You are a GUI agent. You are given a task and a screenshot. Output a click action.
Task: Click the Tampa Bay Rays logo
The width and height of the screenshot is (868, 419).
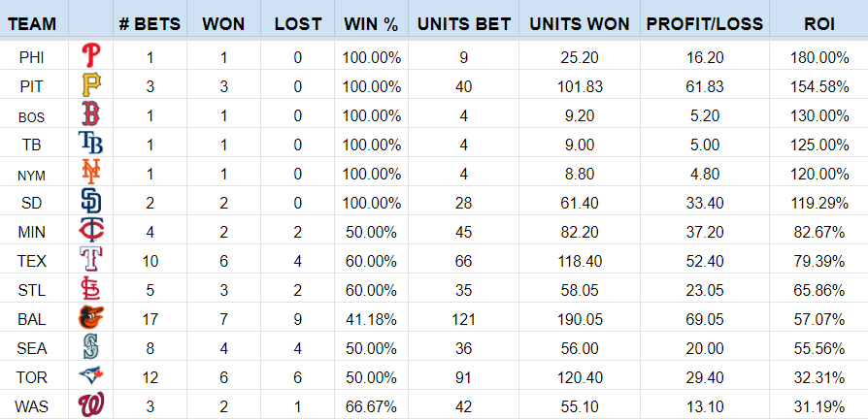tap(91, 144)
